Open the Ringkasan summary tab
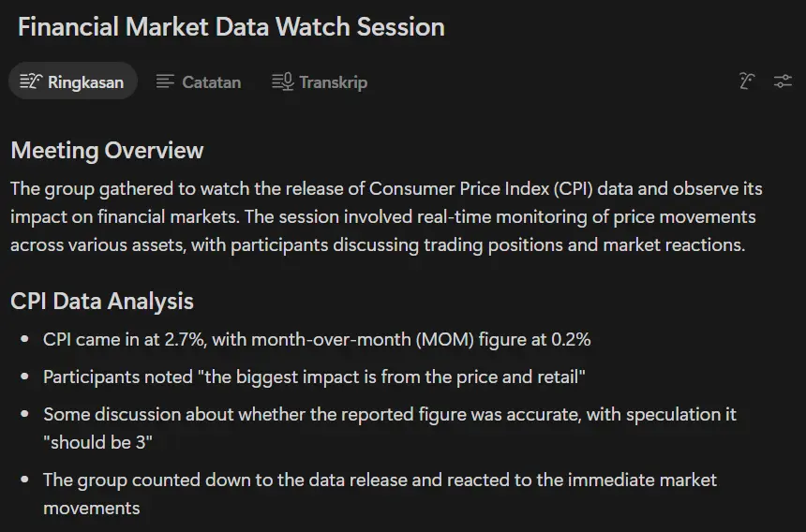This screenshot has width=806, height=532. (73, 81)
